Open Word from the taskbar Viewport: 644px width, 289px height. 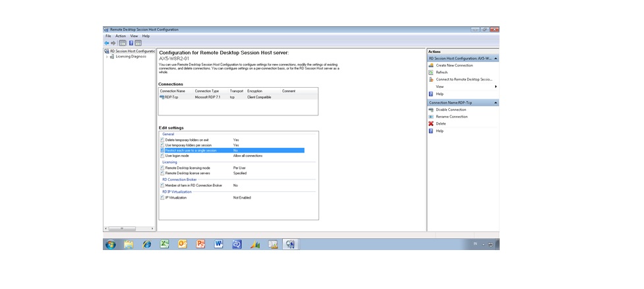coord(218,243)
